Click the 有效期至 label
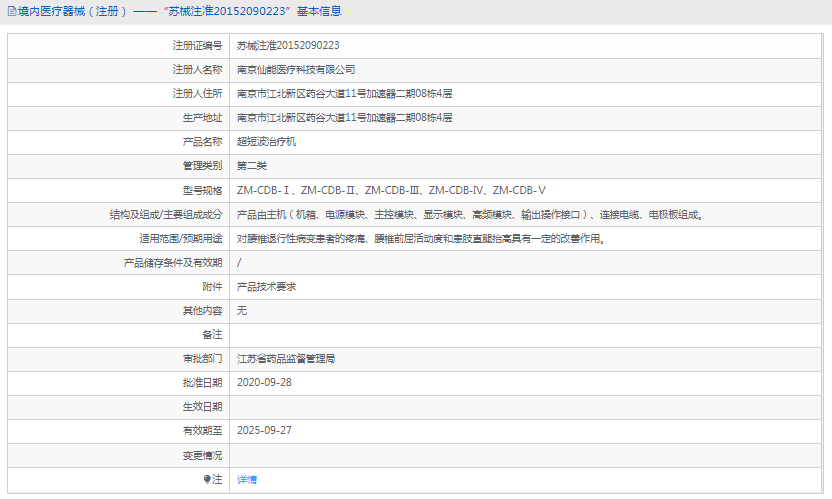The width and height of the screenshot is (832, 499). (202, 431)
